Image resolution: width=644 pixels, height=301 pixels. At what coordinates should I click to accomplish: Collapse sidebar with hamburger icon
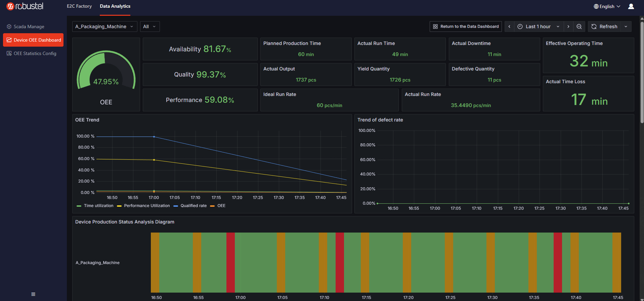point(33,294)
